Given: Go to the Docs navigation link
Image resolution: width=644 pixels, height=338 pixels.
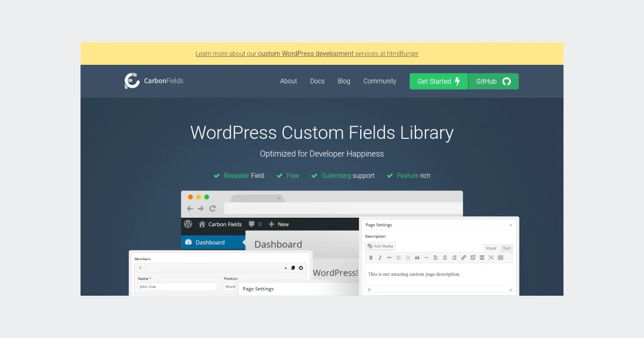Looking at the screenshot, I should (317, 82).
